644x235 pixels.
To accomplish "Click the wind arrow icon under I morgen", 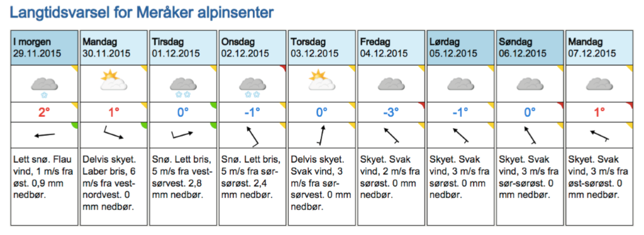I will pos(45,135).
